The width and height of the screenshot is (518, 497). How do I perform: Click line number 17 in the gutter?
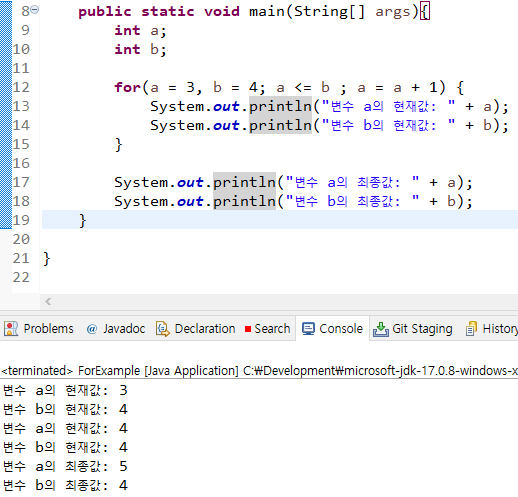tap(21, 182)
